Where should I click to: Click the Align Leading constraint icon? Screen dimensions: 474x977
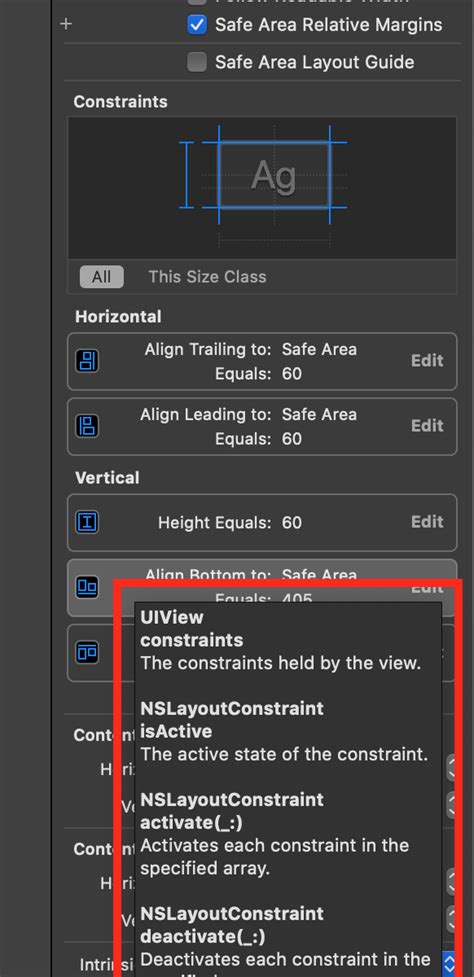click(87, 426)
